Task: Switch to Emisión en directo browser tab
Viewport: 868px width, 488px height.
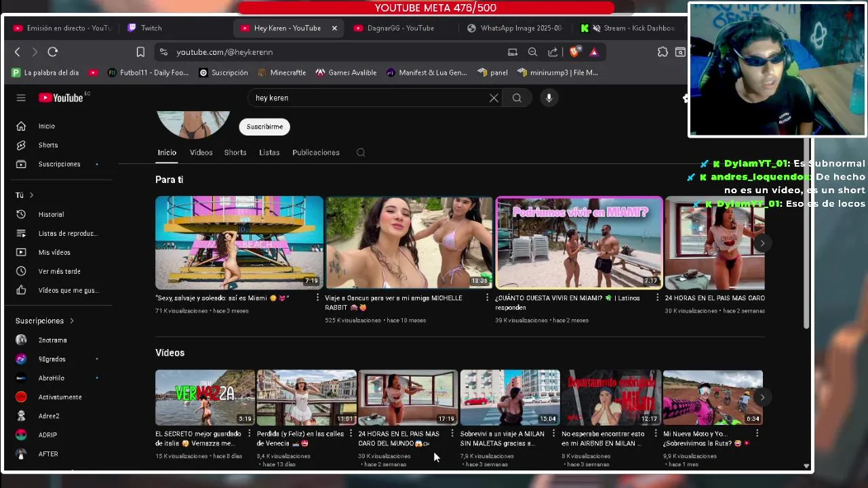Action: coord(62,28)
